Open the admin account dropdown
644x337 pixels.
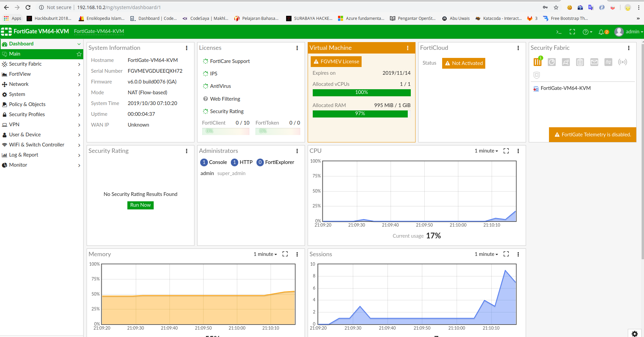(634, 32)
